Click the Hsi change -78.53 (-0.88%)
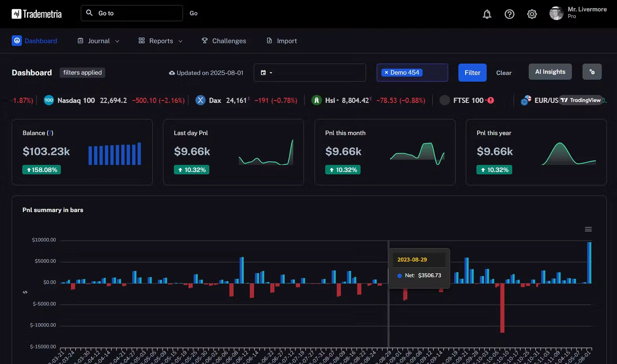 (x=401, y=100)
